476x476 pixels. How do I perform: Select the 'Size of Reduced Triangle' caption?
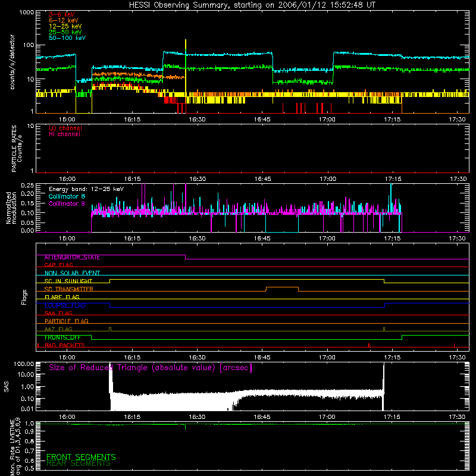pos(151,368)
